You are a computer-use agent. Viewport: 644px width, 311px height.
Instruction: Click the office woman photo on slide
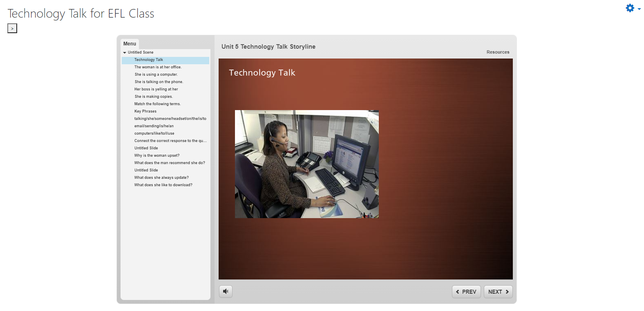click(x=306, y=164)
